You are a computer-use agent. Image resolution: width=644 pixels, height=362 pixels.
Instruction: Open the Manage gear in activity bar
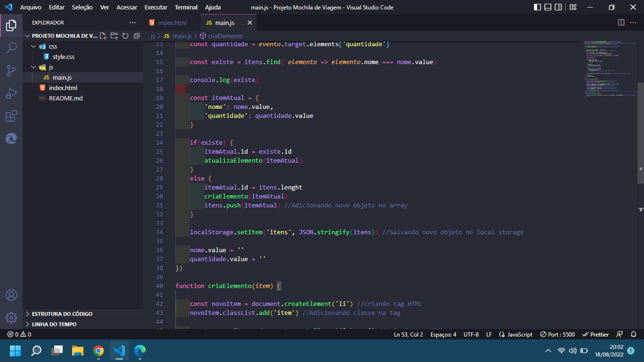tap(11, 318)
